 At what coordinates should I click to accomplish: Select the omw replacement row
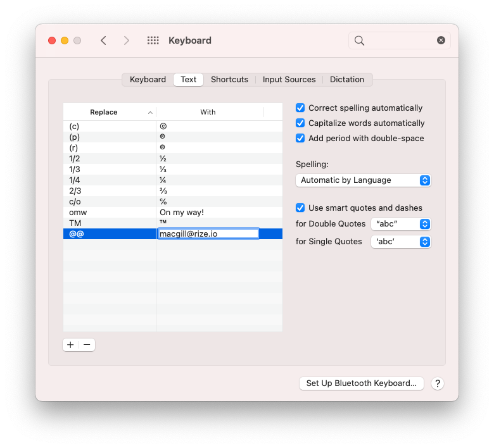[x=173, y=212]
